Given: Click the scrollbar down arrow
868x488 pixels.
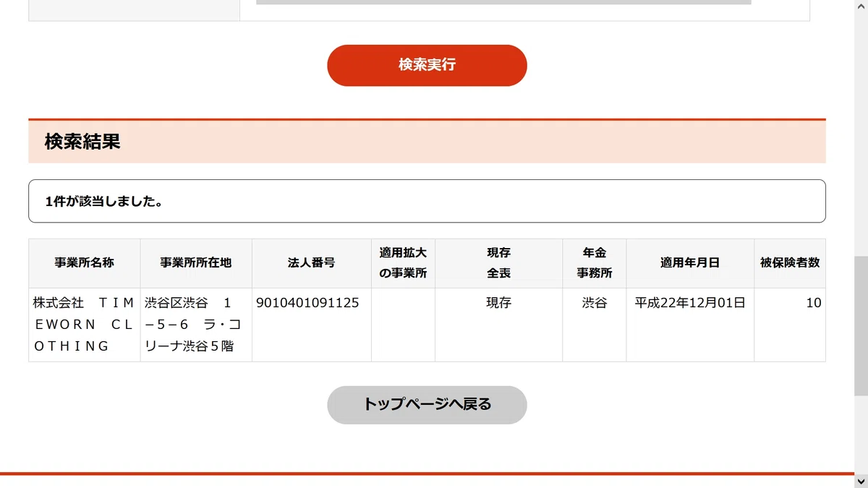Looking at the screenshot, I should coord(861,481).
